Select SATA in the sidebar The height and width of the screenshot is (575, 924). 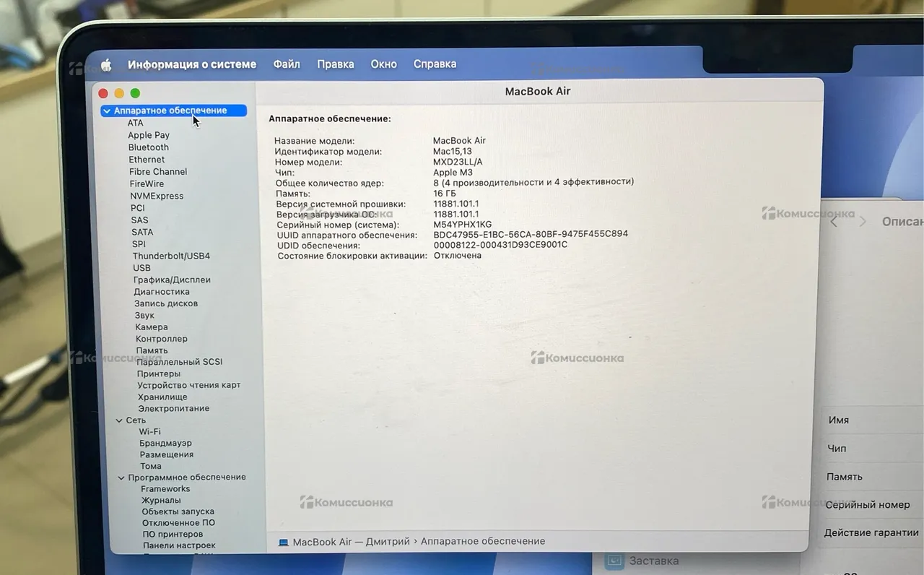(x=142, y=232)
